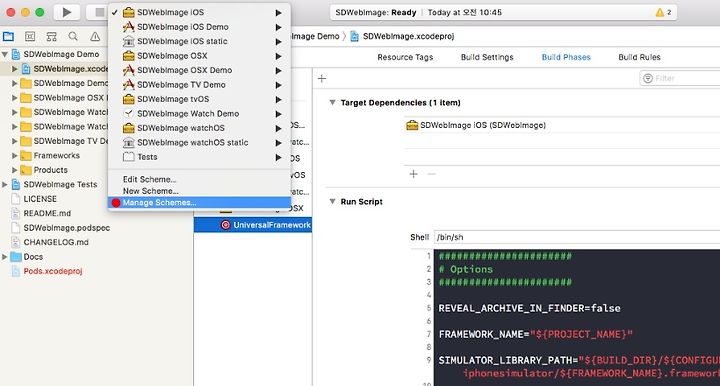The height and width of the screenshot is (386, 720).
Task: Select SDWebImage iOS Demo scheme
Action: click(199, 27)
